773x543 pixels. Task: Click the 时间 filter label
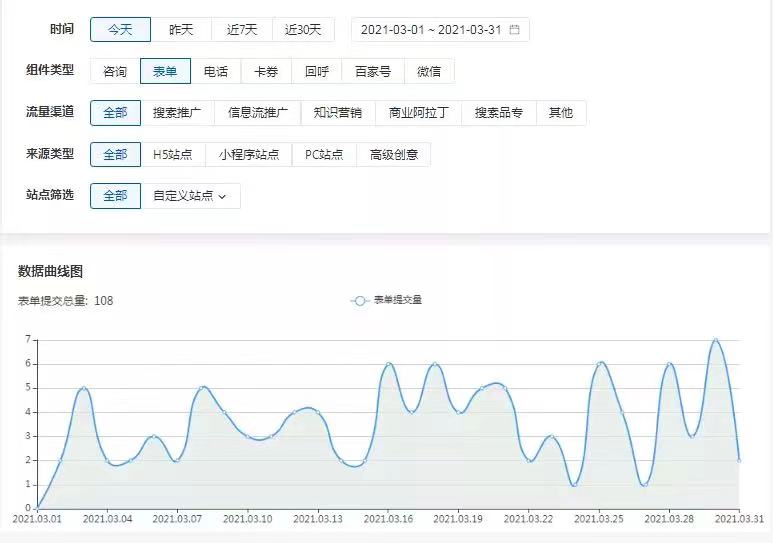[62, 29]
